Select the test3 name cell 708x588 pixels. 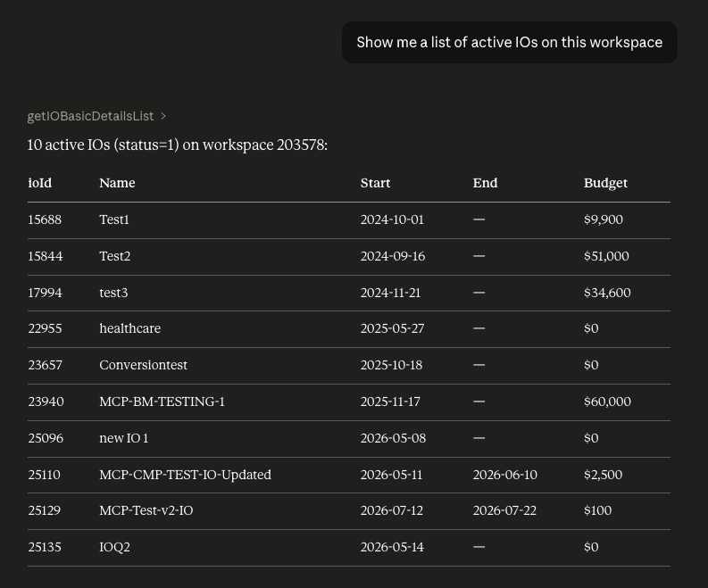(x=113, y=293)
